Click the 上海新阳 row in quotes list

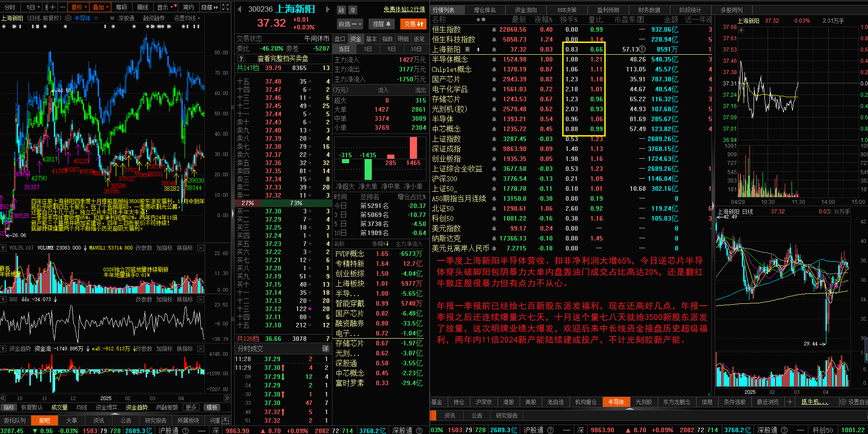(570, 49)
